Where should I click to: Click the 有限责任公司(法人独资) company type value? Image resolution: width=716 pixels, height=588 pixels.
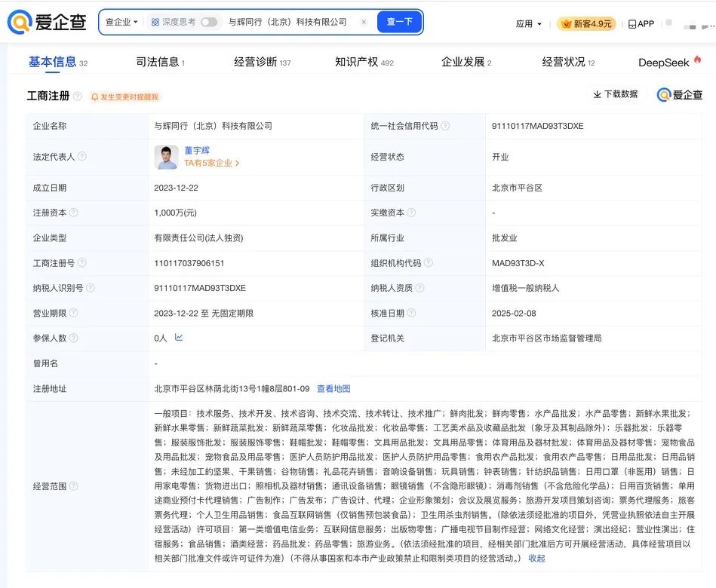click(198, 238)
